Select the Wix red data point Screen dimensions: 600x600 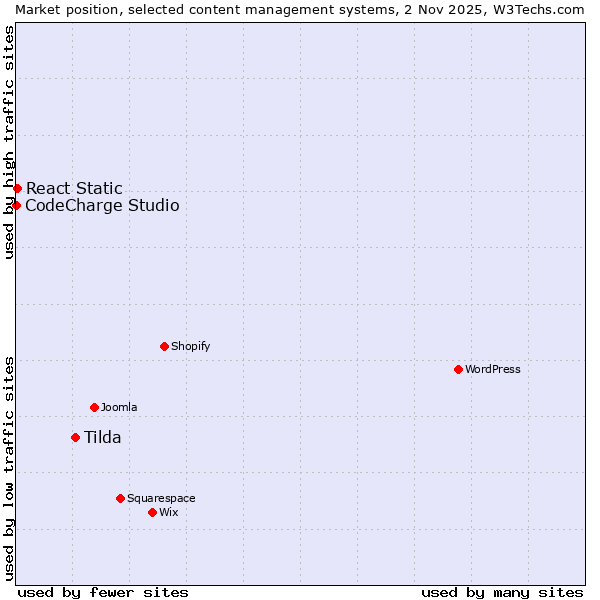[152, 512]
